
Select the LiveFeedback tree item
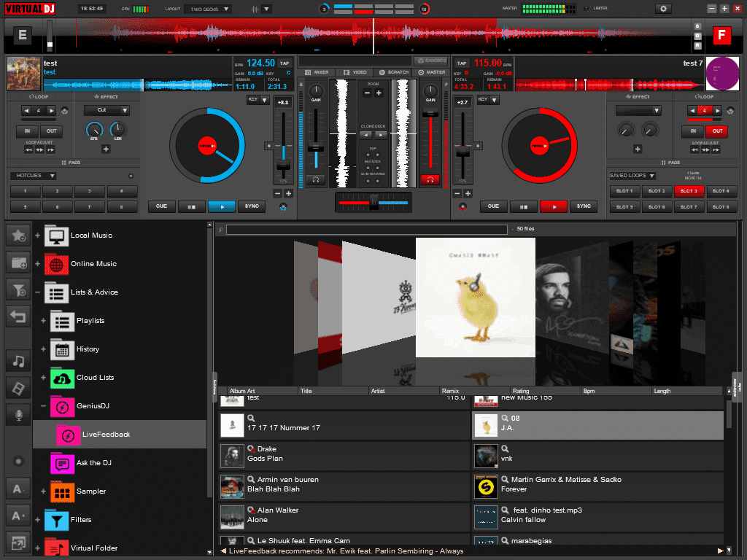click(120, 435)
